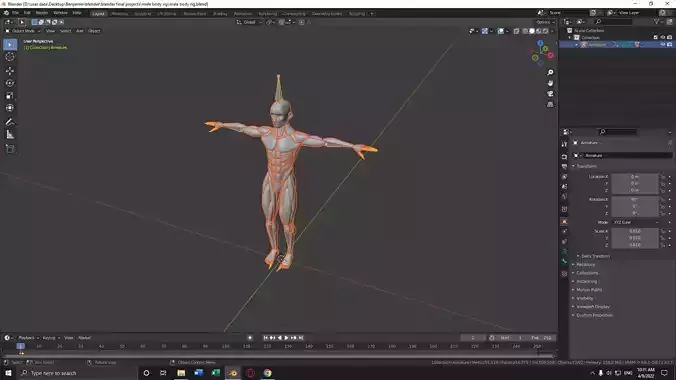Screen dimensions: 676x380
Task: Select the Transform tool
Action: pos(10,108)
